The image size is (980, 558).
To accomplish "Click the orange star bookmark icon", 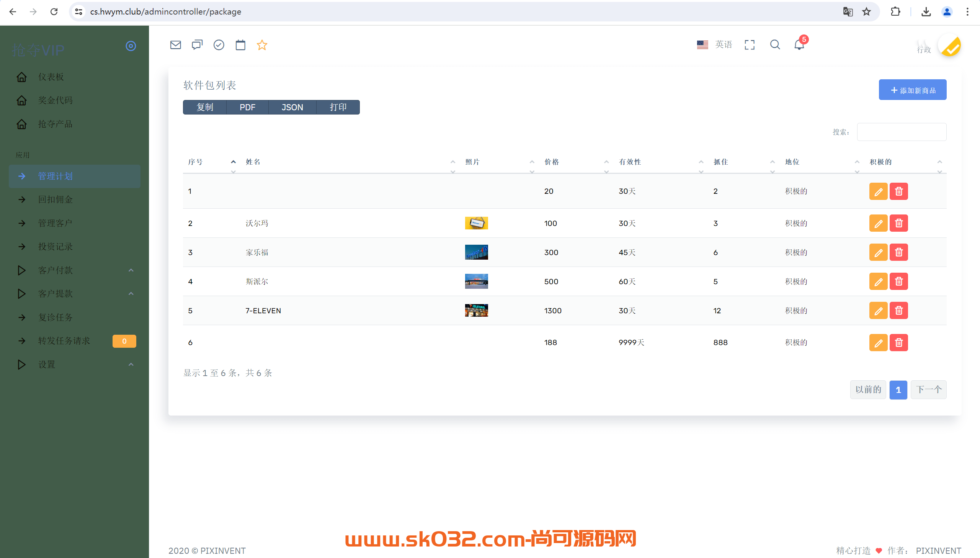I will (x=262, y=45).
